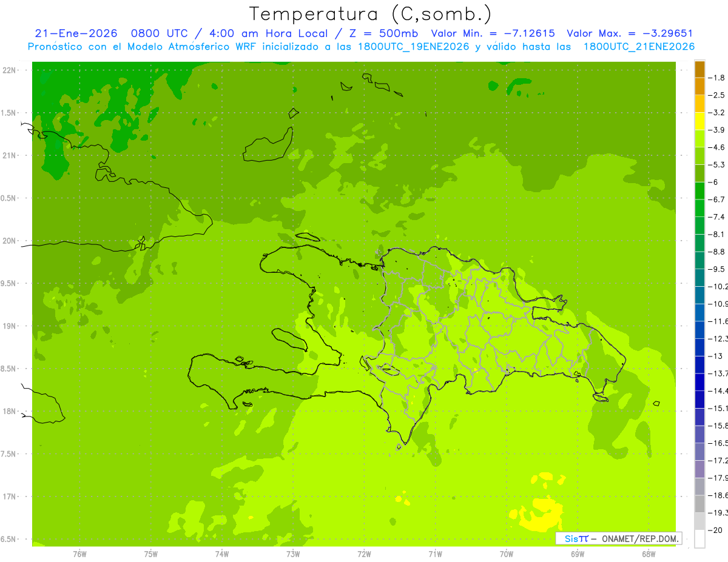This screenshot has height=562, width=728.
Task: Click the "68W" longitude axis label
Action: [649, 554]
